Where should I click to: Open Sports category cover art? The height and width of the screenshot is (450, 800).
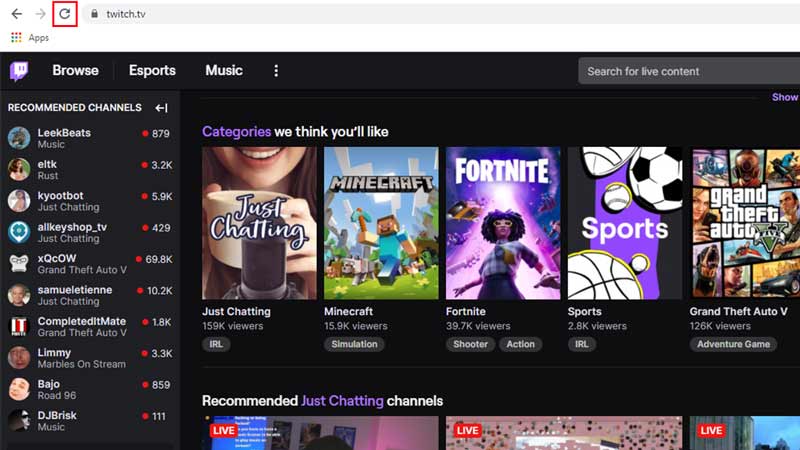coord(625,223)
